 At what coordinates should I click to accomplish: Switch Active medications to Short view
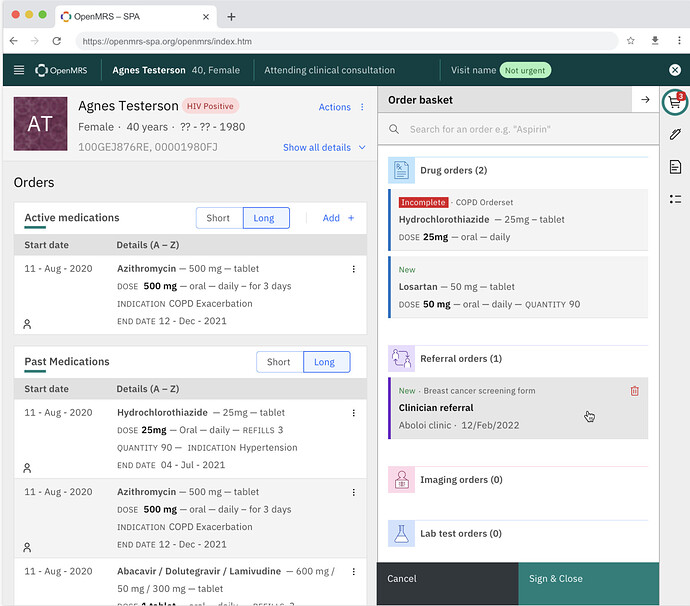point(218,218)
